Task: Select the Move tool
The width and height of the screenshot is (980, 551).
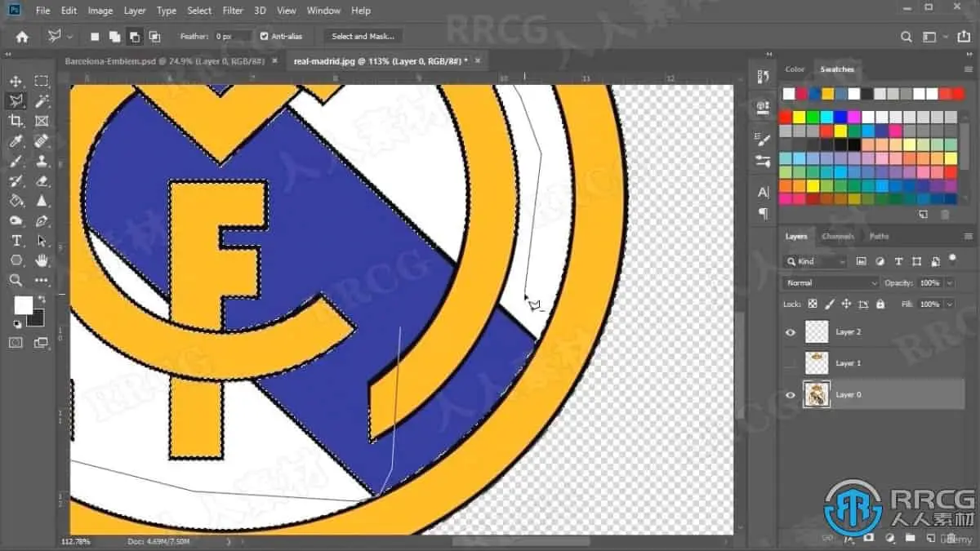Action: (x=16, y=82)
